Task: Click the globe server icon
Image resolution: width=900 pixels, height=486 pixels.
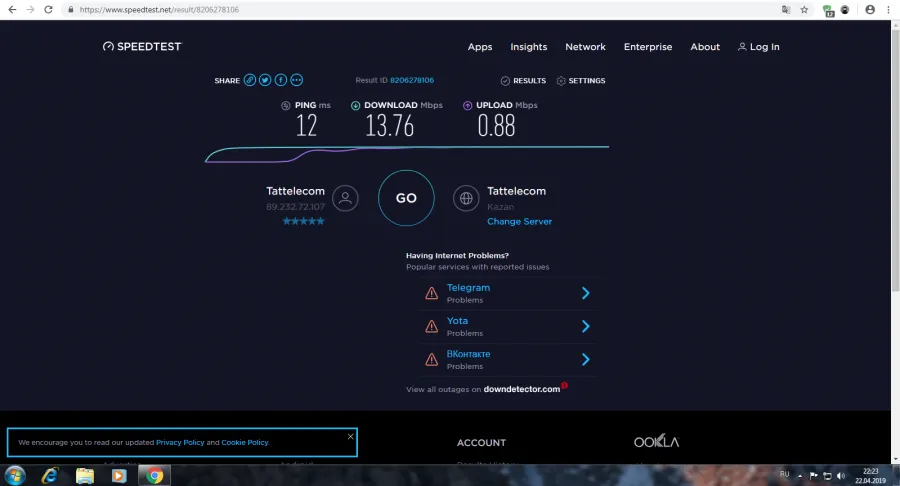Action: pyautogui.click(x=466, y=199)
